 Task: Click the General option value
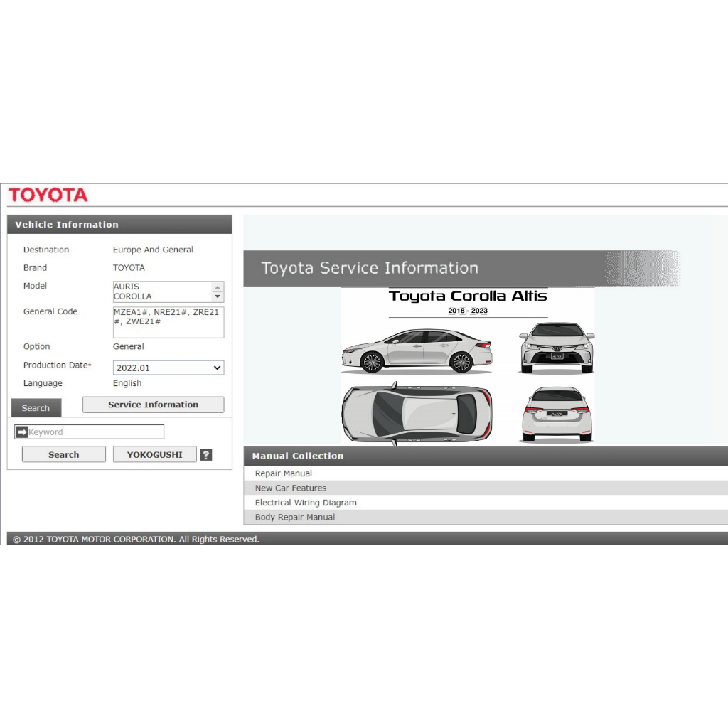click(x=128, y=346)
